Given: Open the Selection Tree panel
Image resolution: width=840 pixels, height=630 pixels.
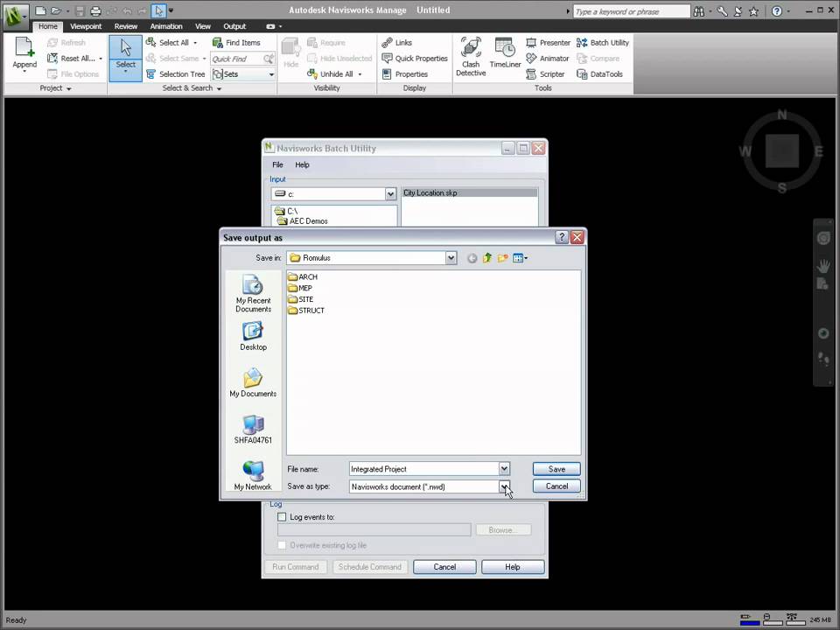Looking at the screenshot, I should [x=175, y=73].
